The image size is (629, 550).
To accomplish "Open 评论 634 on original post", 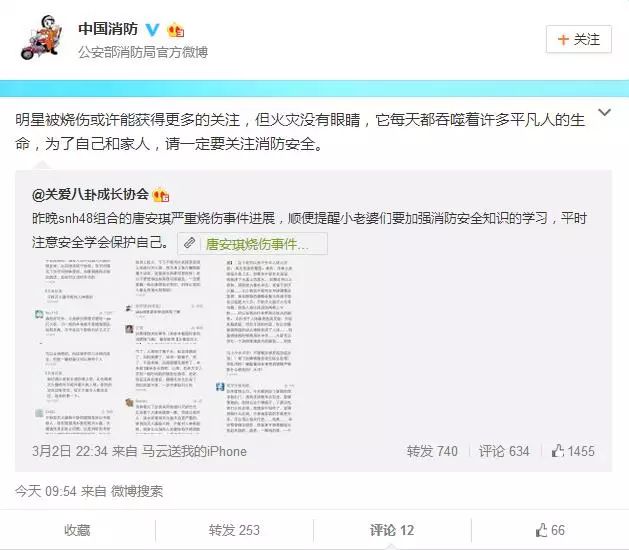I will coord(504,451).
